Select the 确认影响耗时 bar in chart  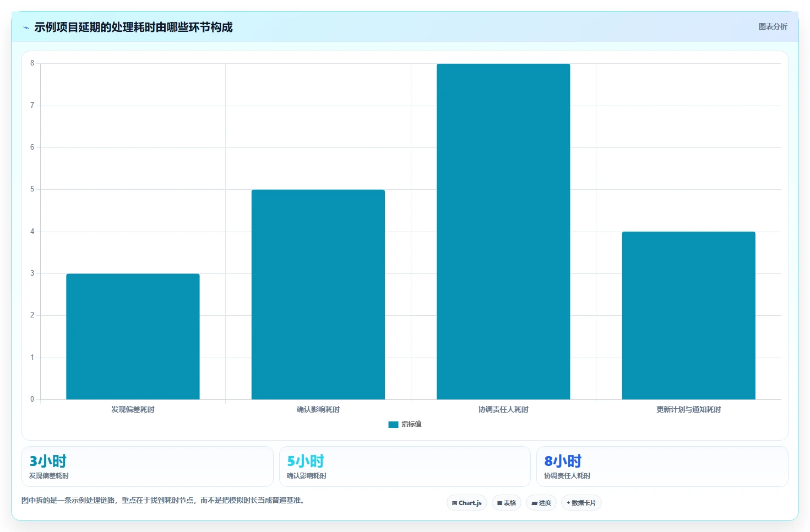[318, 294]
